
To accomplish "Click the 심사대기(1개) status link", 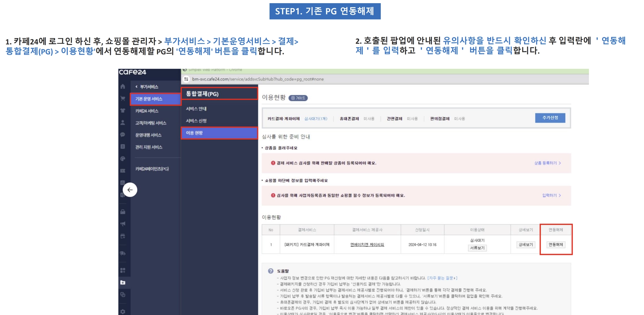I will point(316,119).
